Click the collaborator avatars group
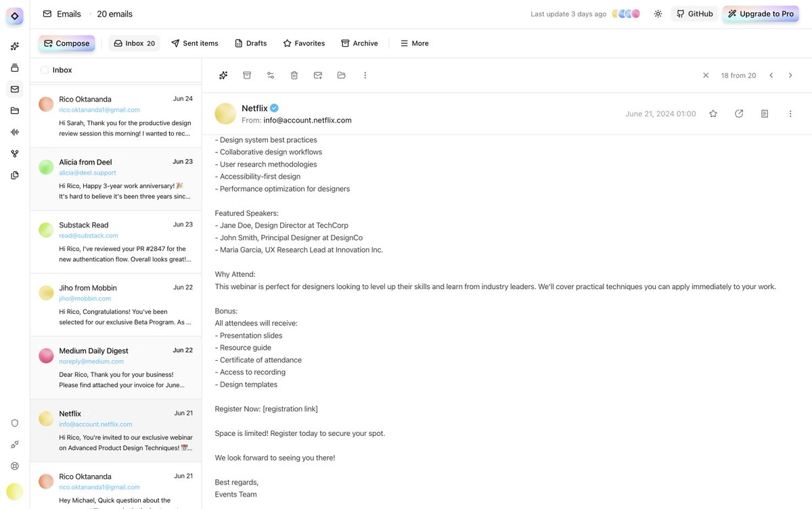This screenshot has width=812, height=509. click(626, 14)
